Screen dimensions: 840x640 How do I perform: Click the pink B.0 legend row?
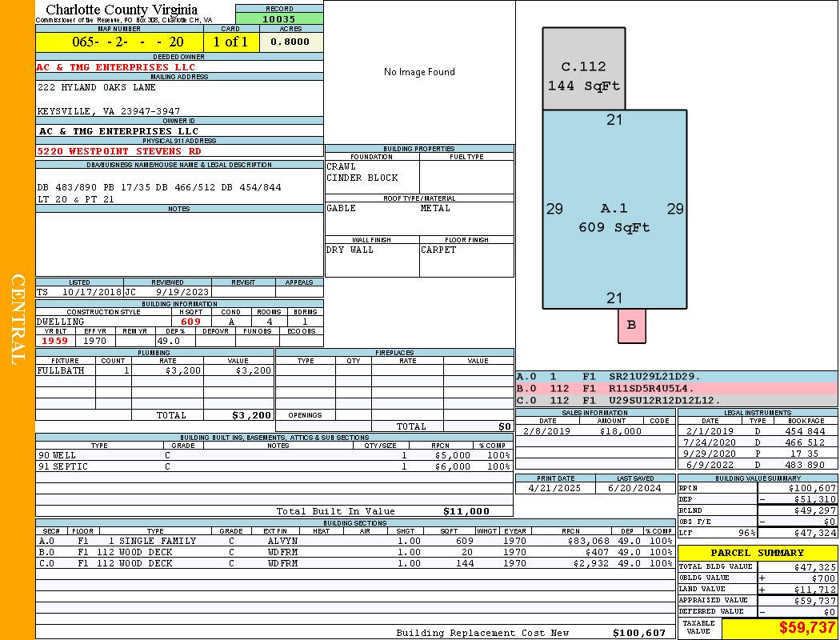(x=676, y=388)
